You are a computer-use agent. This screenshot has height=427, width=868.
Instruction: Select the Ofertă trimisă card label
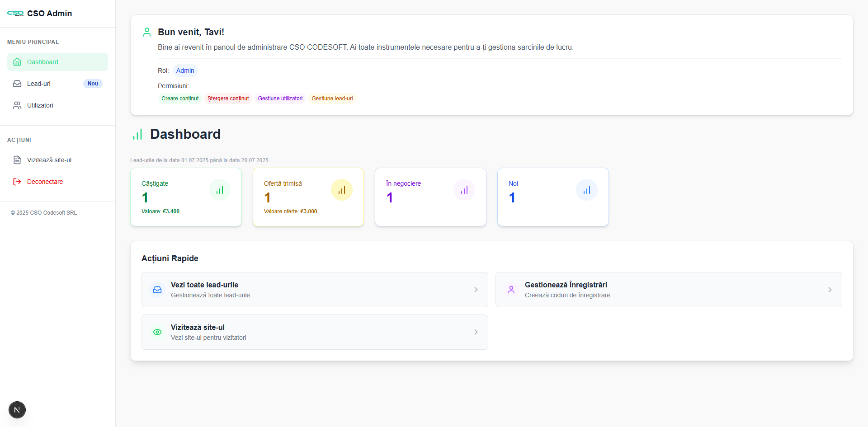click(x=283, y=183)
